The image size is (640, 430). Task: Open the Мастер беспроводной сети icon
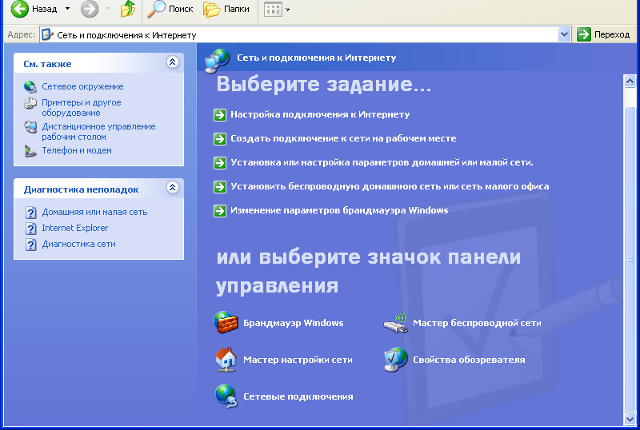[x=396, y=323]
